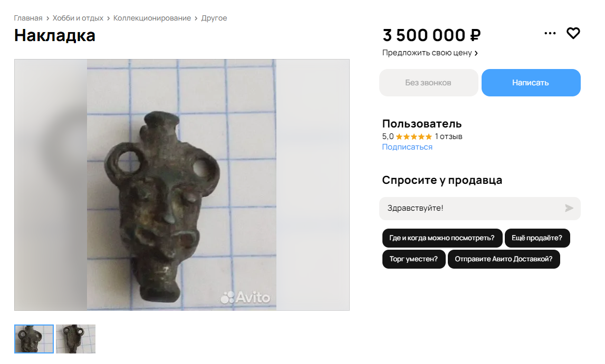Choose quick question Ещё продаёте?
This screenshot has width=605, height=364.
pos(537,238)
